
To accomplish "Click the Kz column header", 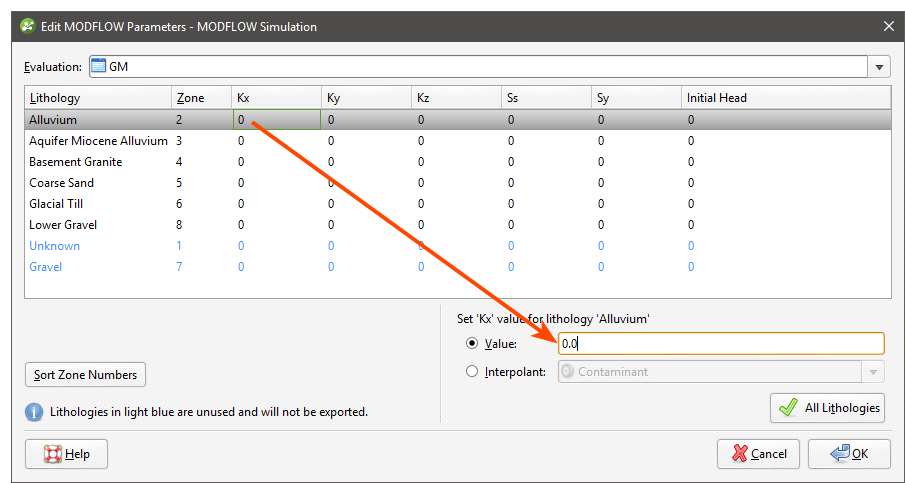I will [x=456, y=98].
